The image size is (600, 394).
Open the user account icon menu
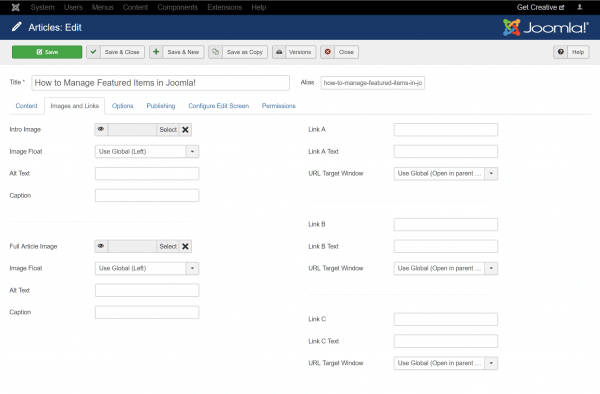[x=579, y=7]
